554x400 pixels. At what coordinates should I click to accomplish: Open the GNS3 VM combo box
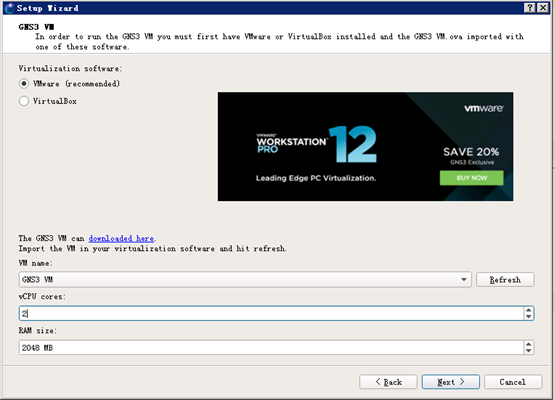click(x=245, y=280)
